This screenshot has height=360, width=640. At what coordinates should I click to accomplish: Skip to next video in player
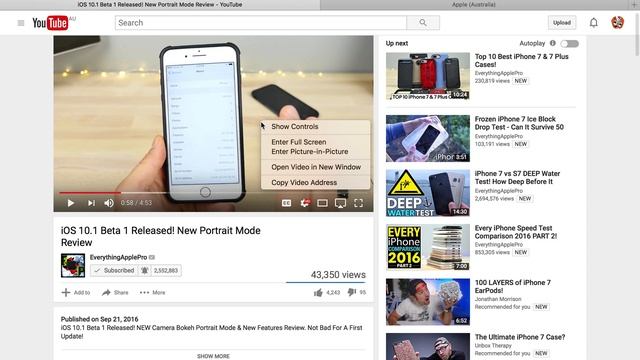click(91, 203)
